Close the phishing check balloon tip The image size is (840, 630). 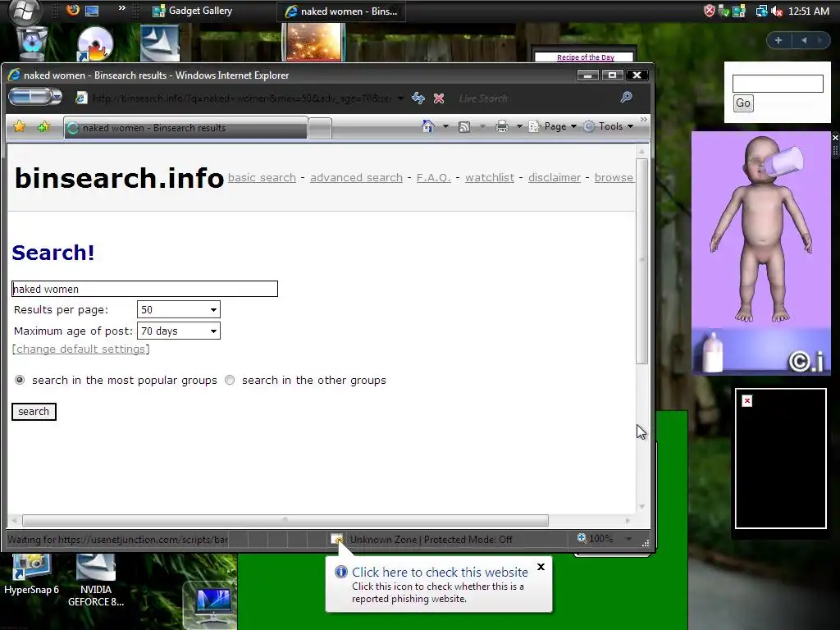tap(541, 567)
